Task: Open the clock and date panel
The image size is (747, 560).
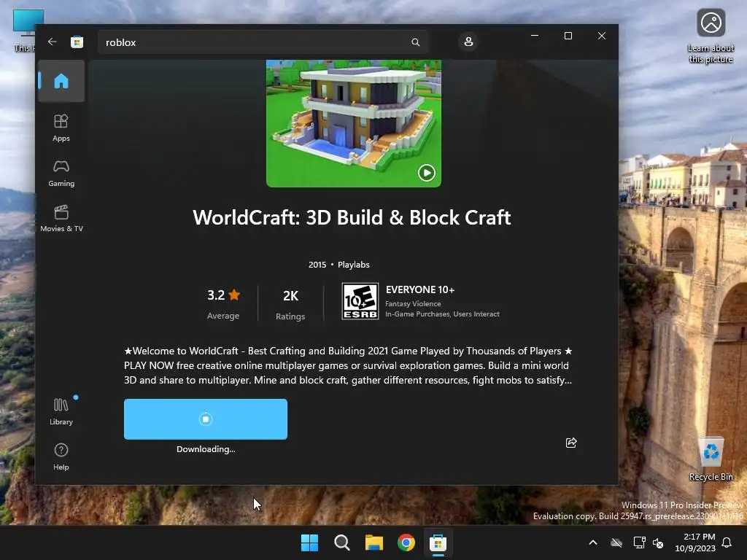Action: tap(695, 542)
